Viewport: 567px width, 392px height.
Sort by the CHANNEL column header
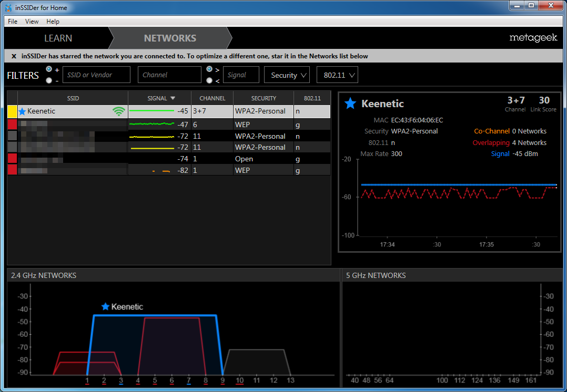pyautogui.click(x=212, y=98)
